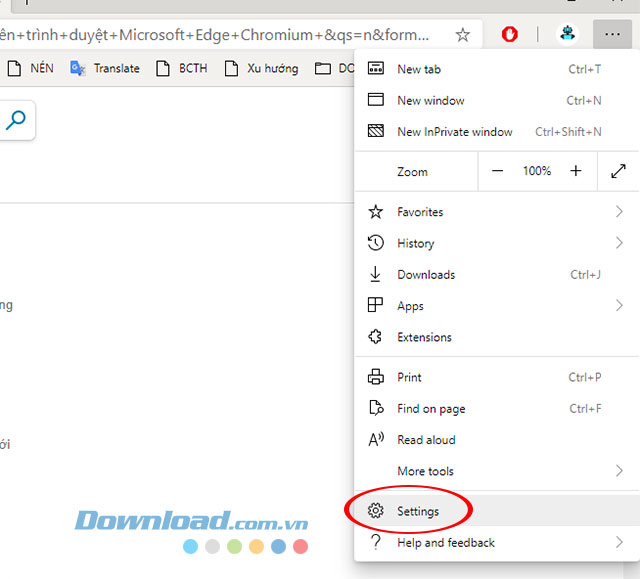The image size is (640, 579).
Task: Select Read aloud option
Action: (x=426, y=440)
